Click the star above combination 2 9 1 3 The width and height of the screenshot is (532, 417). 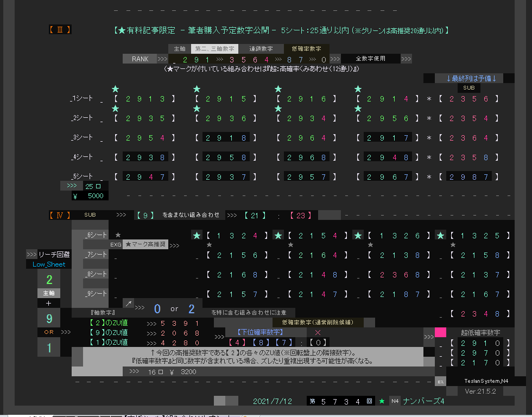click(x=115, y=89)
